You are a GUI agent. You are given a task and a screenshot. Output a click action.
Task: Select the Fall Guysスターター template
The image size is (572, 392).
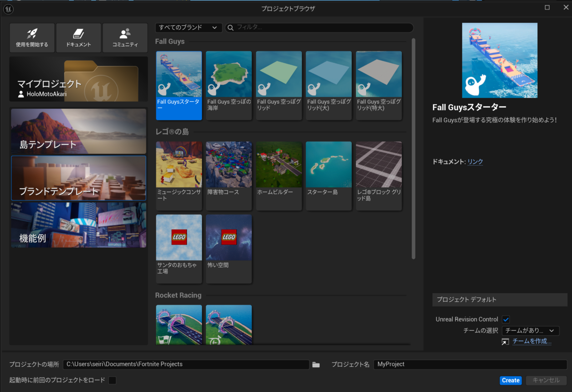coord(179,85)
